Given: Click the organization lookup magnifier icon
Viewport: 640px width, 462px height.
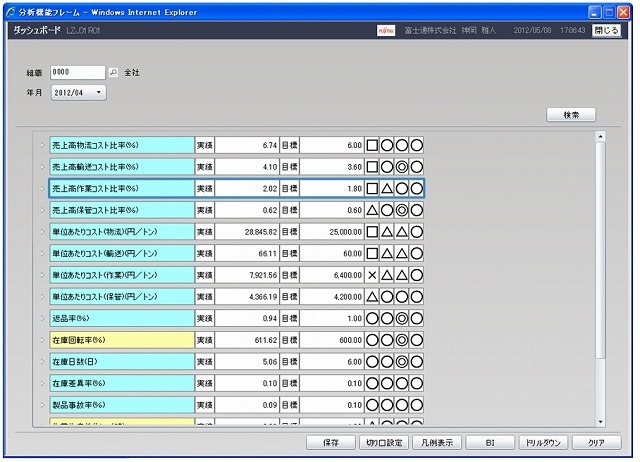Looking at the screenshot, I should [113, 73].
